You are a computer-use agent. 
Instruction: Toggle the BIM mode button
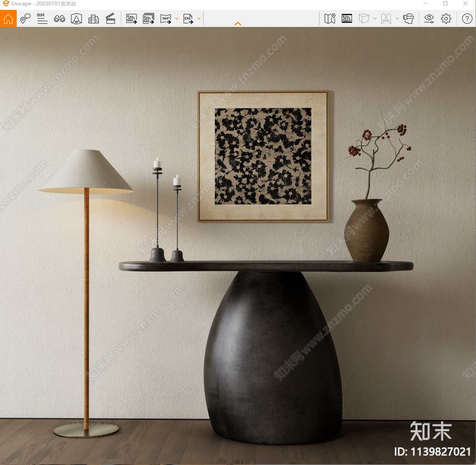(x=42, y=18)
